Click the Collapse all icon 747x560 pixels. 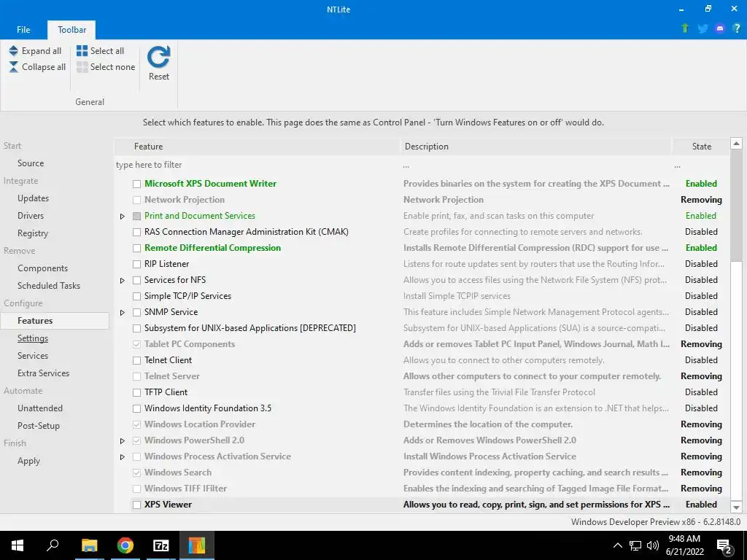(13, 67)
